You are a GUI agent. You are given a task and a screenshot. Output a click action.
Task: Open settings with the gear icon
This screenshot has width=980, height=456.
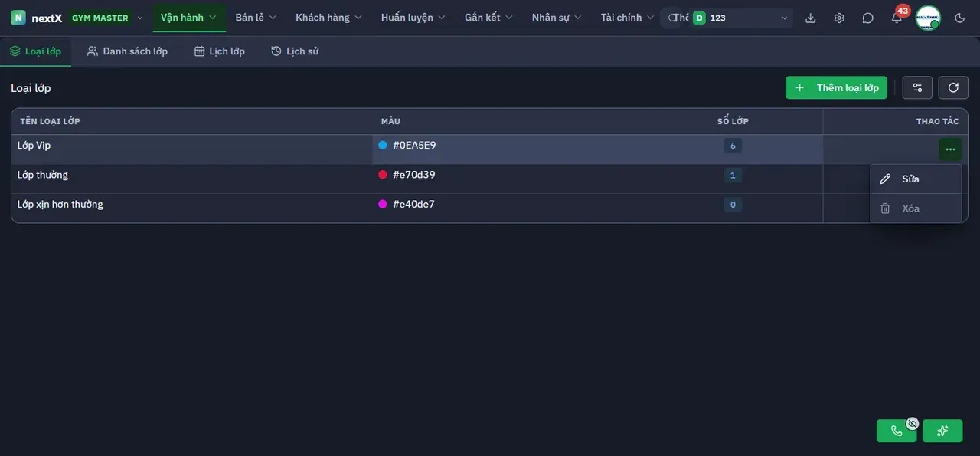coord(839,18)
